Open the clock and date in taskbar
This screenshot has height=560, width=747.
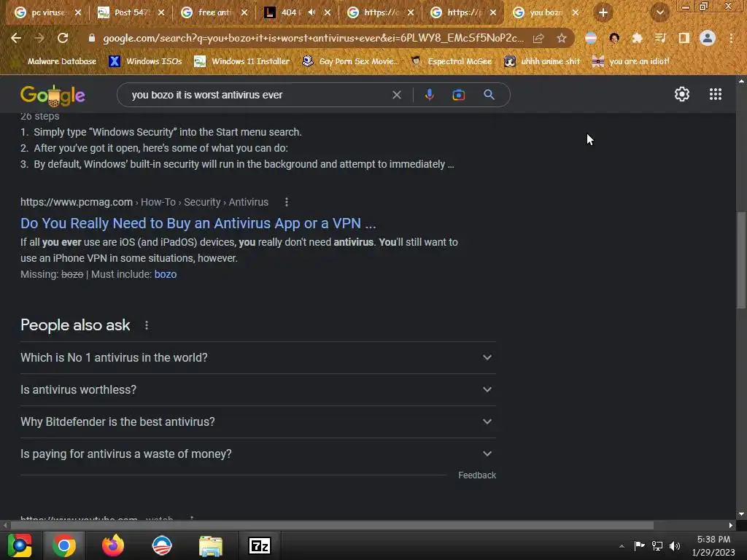tap(713, 545)
